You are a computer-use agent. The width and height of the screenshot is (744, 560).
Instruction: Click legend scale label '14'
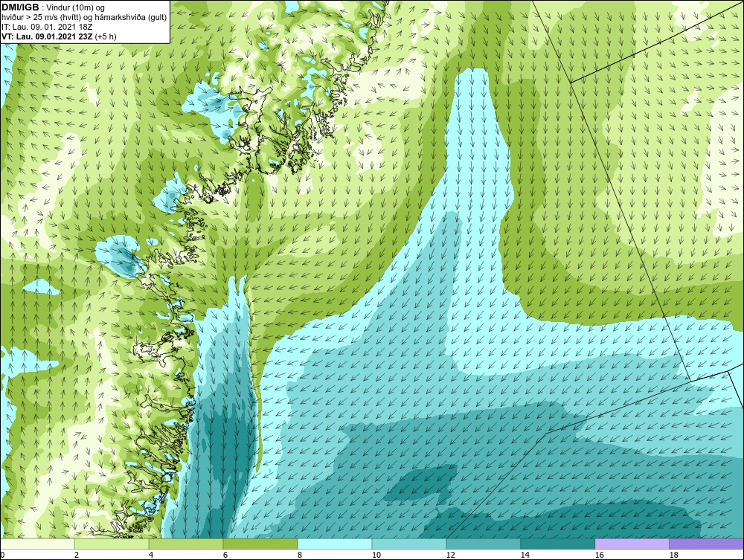tap(525, 555)
